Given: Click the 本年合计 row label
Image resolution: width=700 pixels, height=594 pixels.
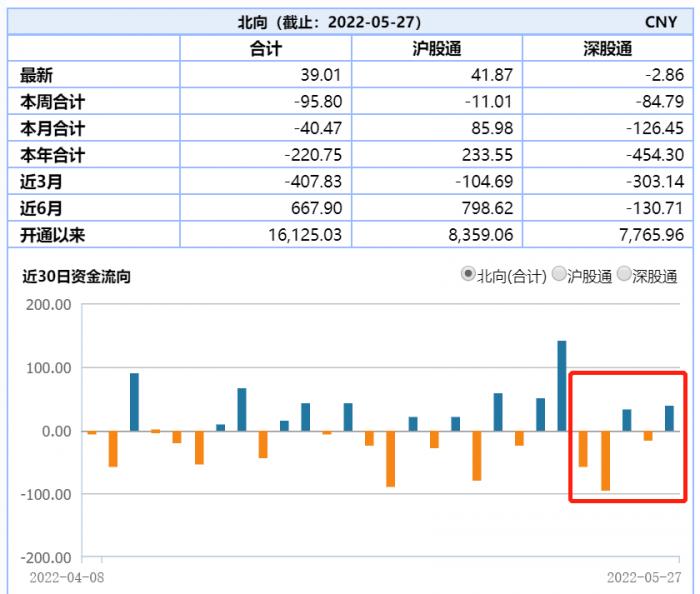Looking at the screenshot, I should [52, 155].
